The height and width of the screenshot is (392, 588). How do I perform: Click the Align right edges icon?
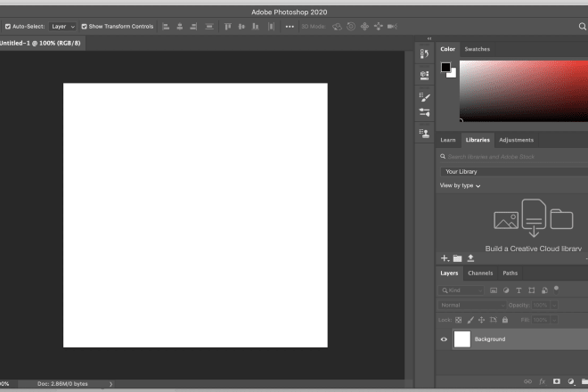click(193, 27)
